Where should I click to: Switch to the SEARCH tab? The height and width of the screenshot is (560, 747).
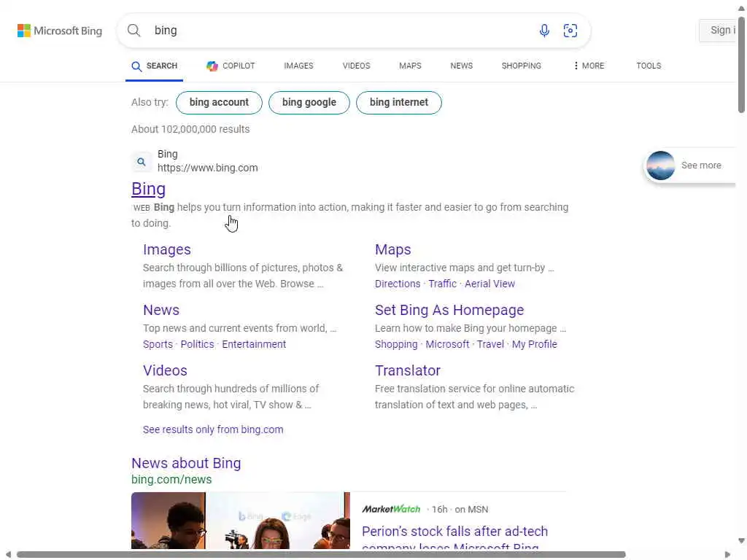click(x=155, y=66)
